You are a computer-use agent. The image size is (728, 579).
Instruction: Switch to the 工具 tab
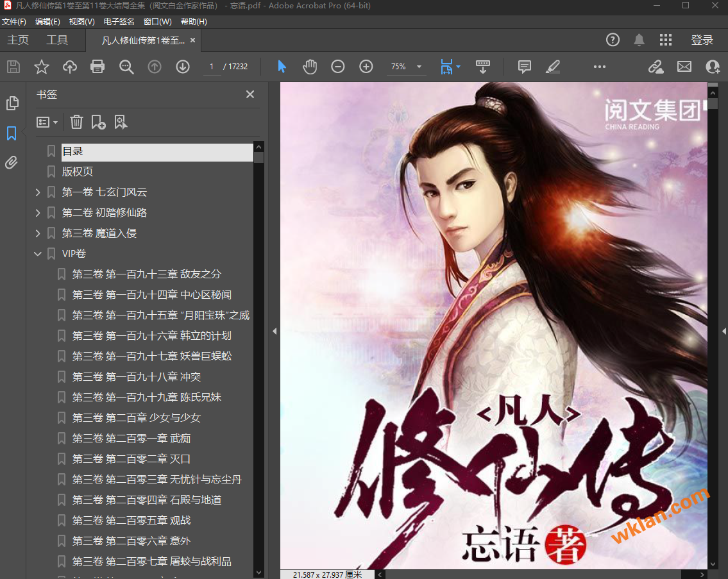pos(57,40)
